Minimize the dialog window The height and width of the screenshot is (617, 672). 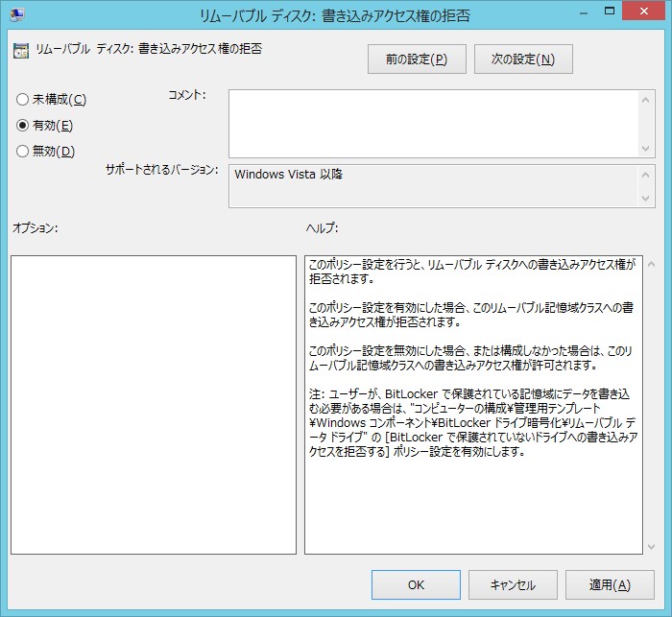click(x=584, y=12)
